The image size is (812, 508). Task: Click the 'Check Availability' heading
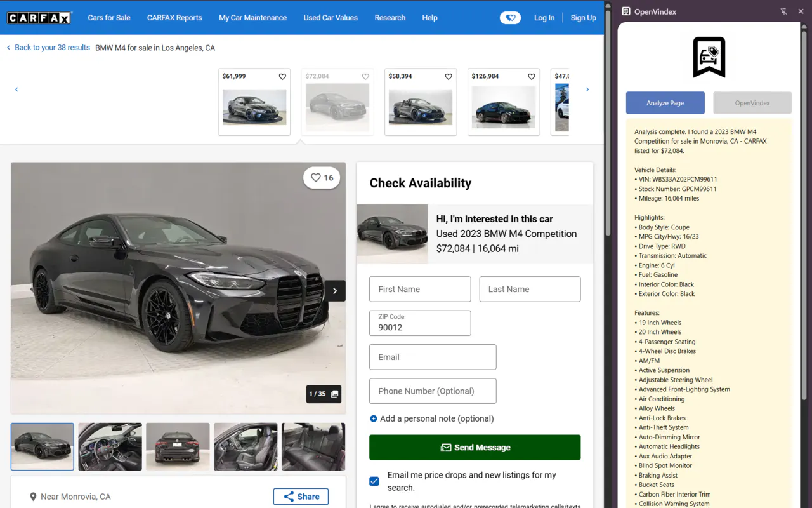pyautogui.click(x=421, y=183)
